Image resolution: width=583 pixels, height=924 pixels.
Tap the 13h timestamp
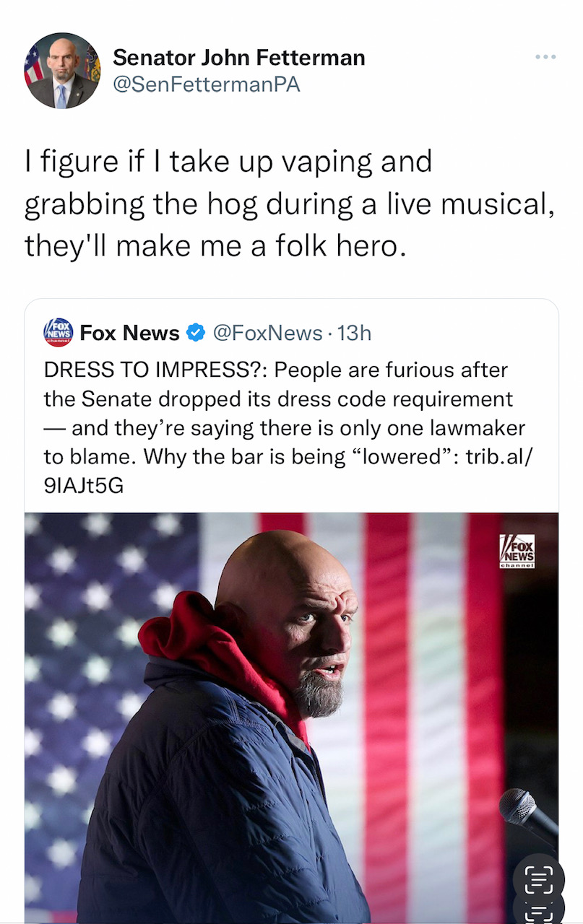pos(354,333)
